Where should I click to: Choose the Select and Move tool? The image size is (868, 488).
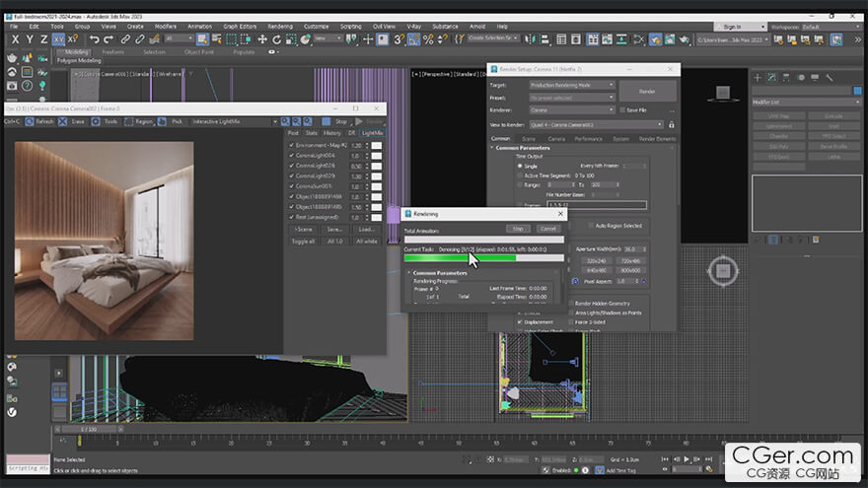[262, 39]
